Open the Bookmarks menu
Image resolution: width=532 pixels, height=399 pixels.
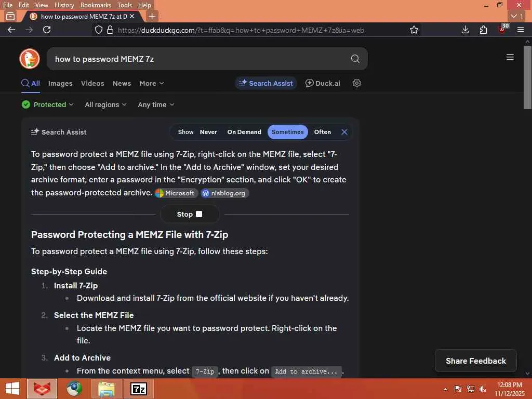click(x=96, y=5)
